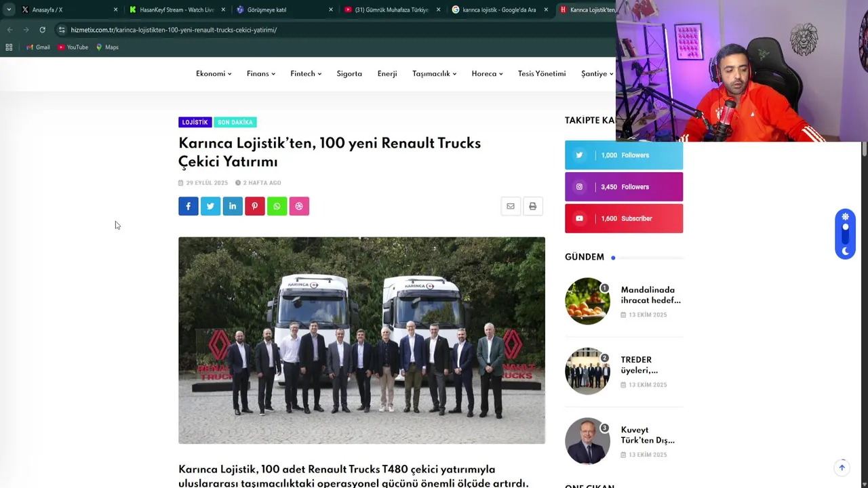Open Maps bookmark
868x488 pixels.
point(107,47)
